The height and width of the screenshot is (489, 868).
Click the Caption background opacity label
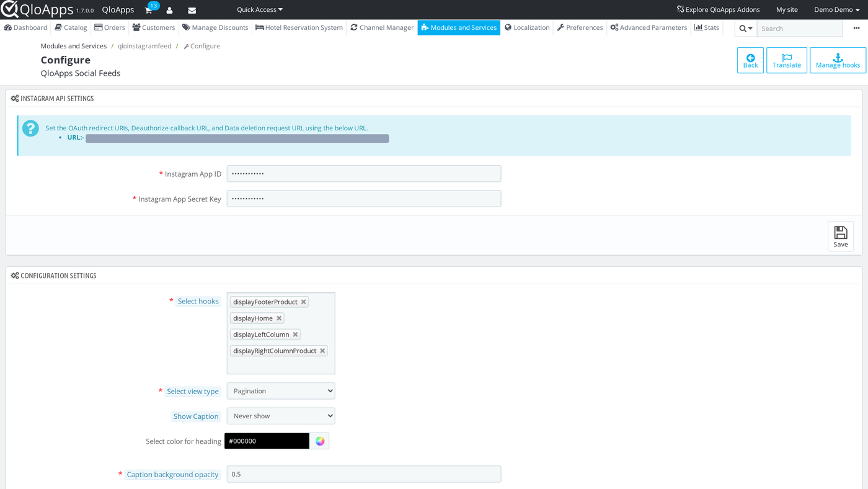(172, 475)
